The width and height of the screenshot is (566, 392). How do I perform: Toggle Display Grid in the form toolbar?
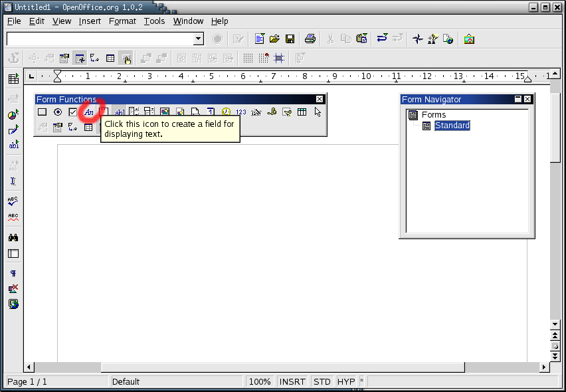[248, 58]
